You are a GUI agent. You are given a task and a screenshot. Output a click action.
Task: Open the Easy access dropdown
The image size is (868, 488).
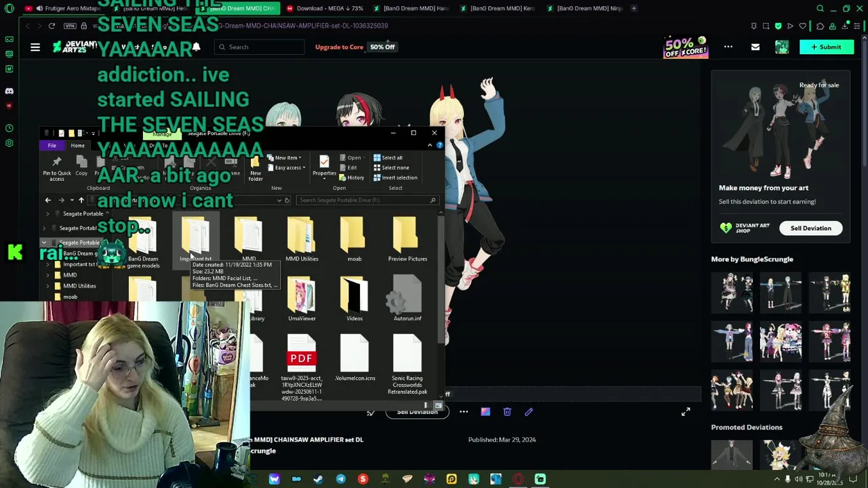pyautogui.click(x=288, y=167)
